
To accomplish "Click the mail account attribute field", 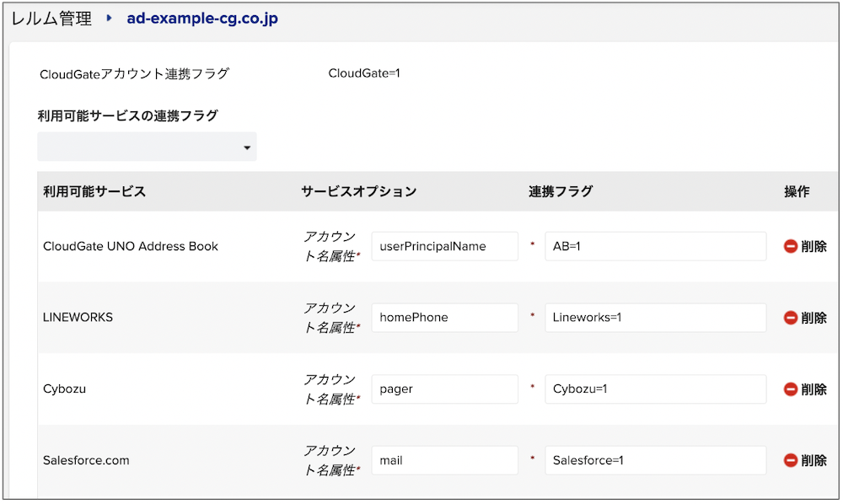I will (444, 460).
